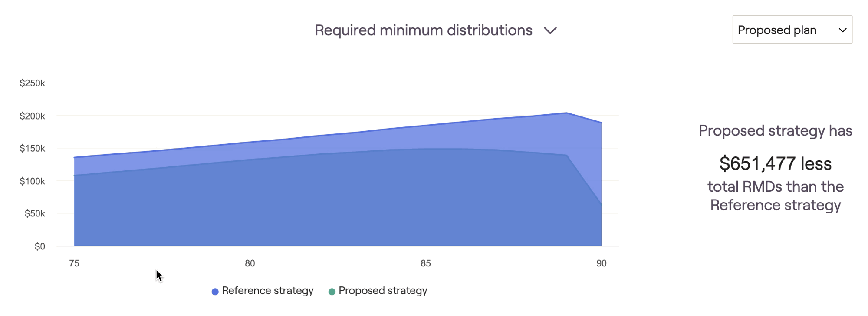Click the $200k y-axis label
The height and width of the screenshot is (316, 868).
(x=32, y=116)
